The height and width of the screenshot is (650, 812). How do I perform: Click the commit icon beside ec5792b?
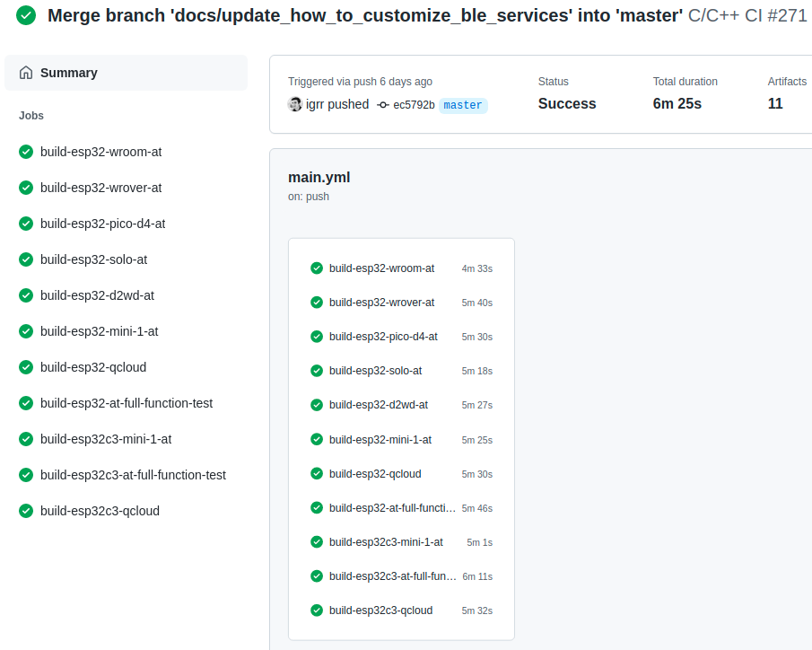click(x=383, y=104)
